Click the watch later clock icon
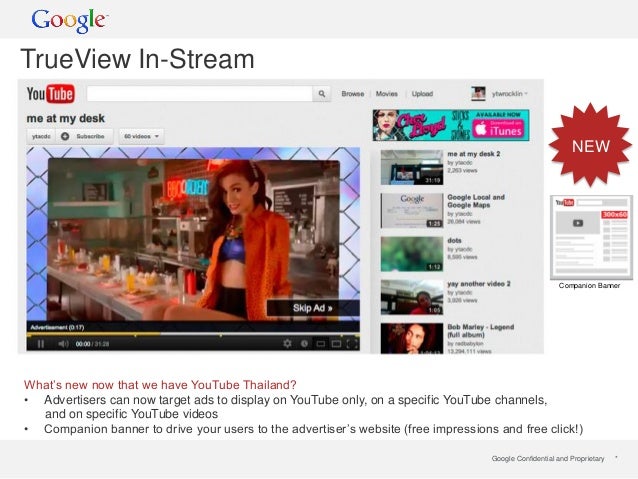 [304, 344]
